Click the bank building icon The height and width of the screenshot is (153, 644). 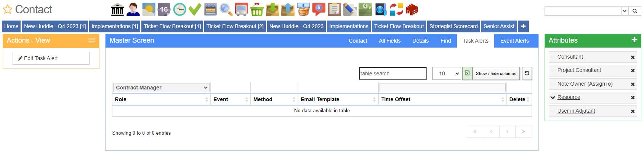tap(117, 10)
